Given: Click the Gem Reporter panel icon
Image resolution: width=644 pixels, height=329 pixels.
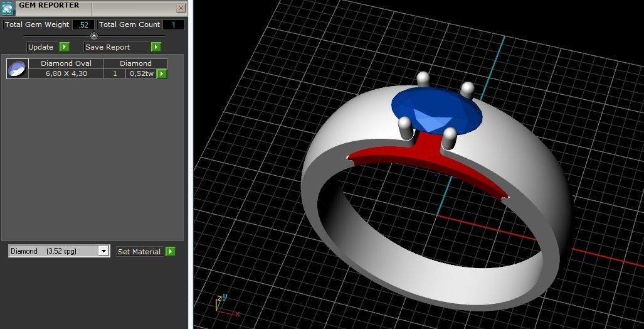Looking at the screenshot, I should [8, 8].
